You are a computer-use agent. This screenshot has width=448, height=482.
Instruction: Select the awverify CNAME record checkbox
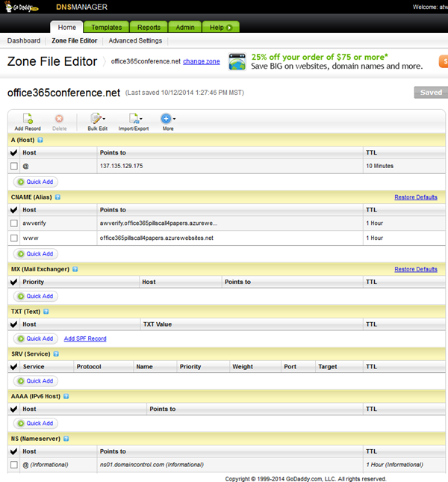click(14, 223)
